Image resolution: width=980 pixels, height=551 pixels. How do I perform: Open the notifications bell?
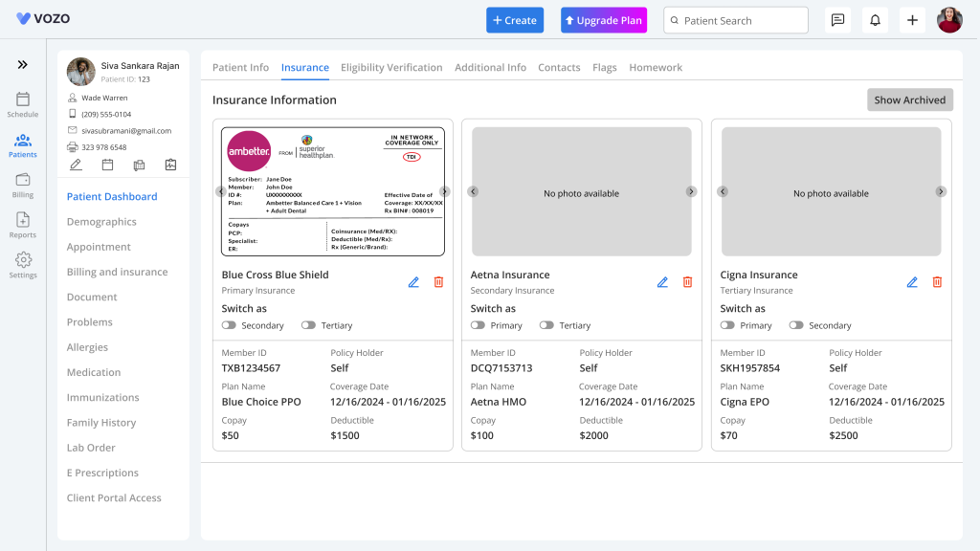click(875, 20)
